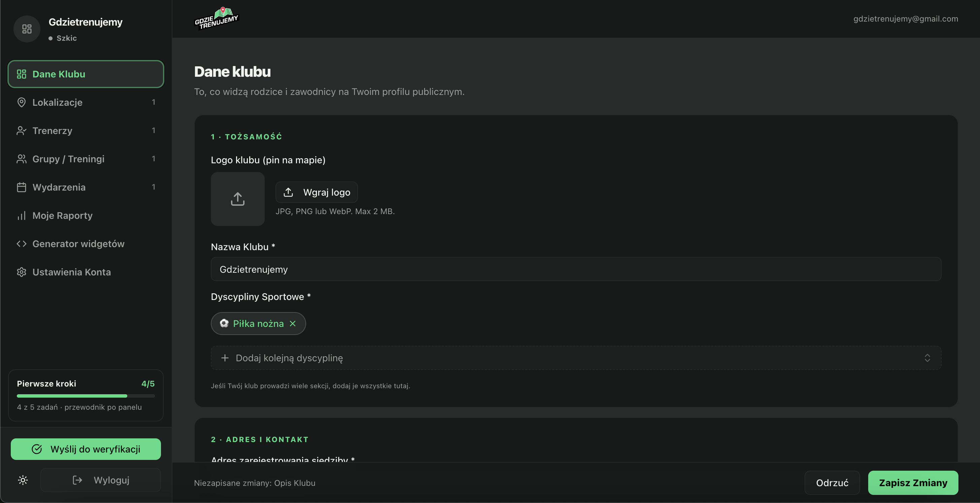Open Generator widgetów
The width and height of the screenshot is (980, 503).
pyautogui.click(x=86, y=244)
